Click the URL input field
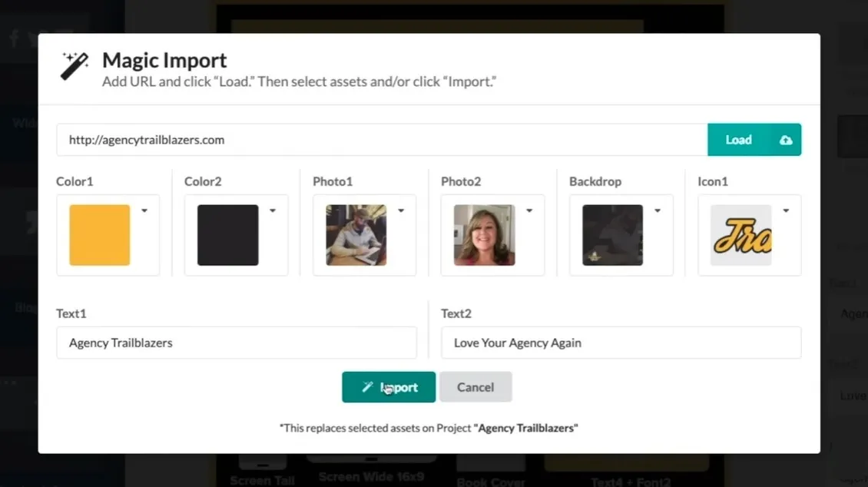This screenshot has width=868, height=487. pyautogui.click(x=382, y=140)
